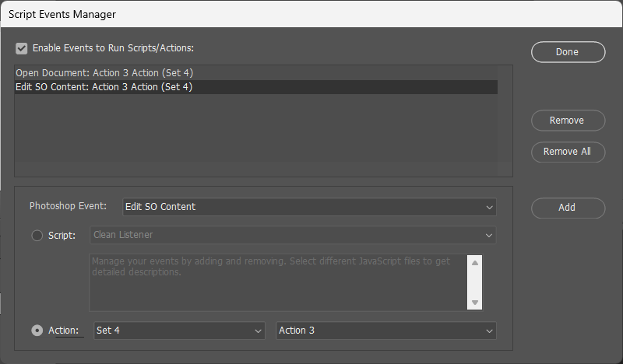Toggle Enable Events to Run Scripts/Actions checkbox

[21, 48]
